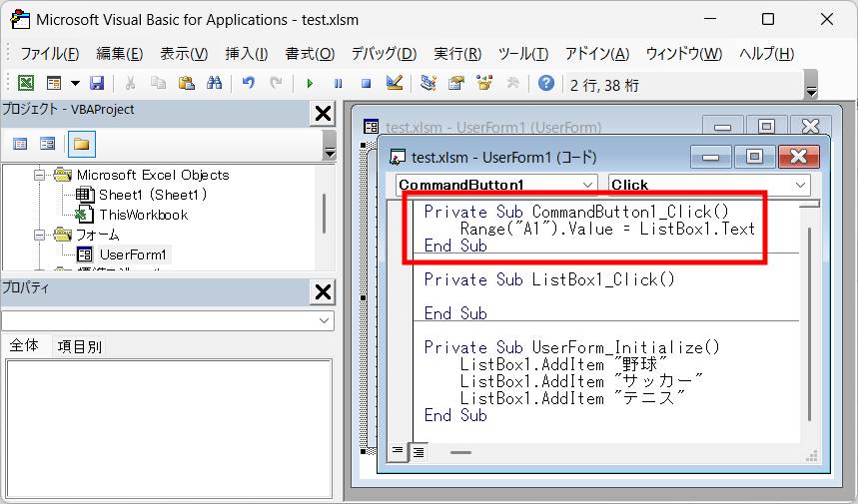Click on Private Sub ListBox1_Click() line
Image resolution: width=858 pixels, height=504 pixels.
pyautogui.click(x=548, y=279)
